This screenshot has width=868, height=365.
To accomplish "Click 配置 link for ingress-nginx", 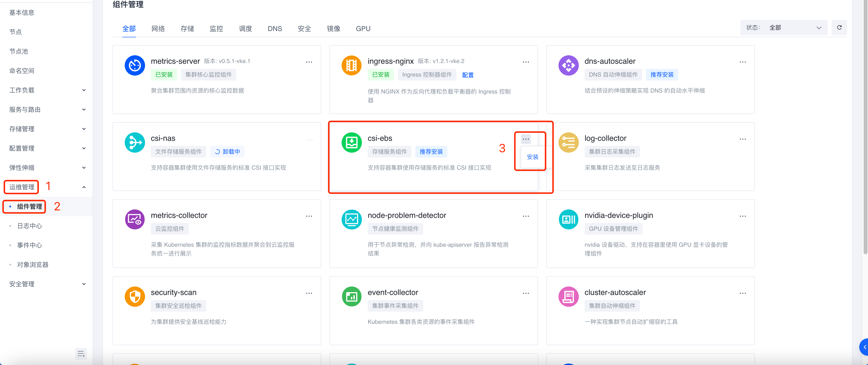I will (468, 75).
